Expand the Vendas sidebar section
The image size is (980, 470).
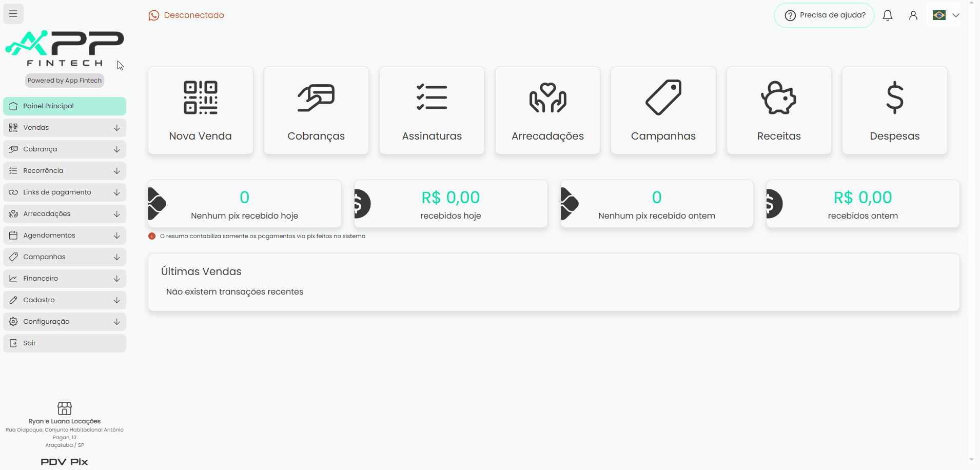tap(65, 128)
